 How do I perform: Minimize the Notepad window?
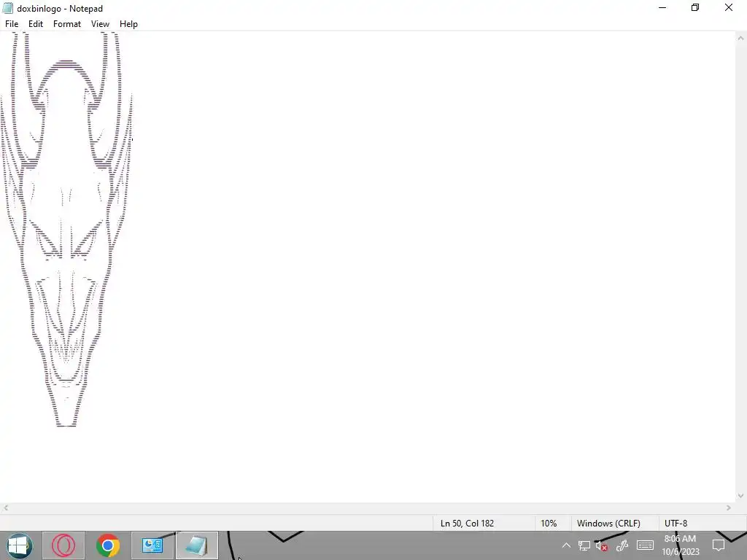(x=662, y=7)
